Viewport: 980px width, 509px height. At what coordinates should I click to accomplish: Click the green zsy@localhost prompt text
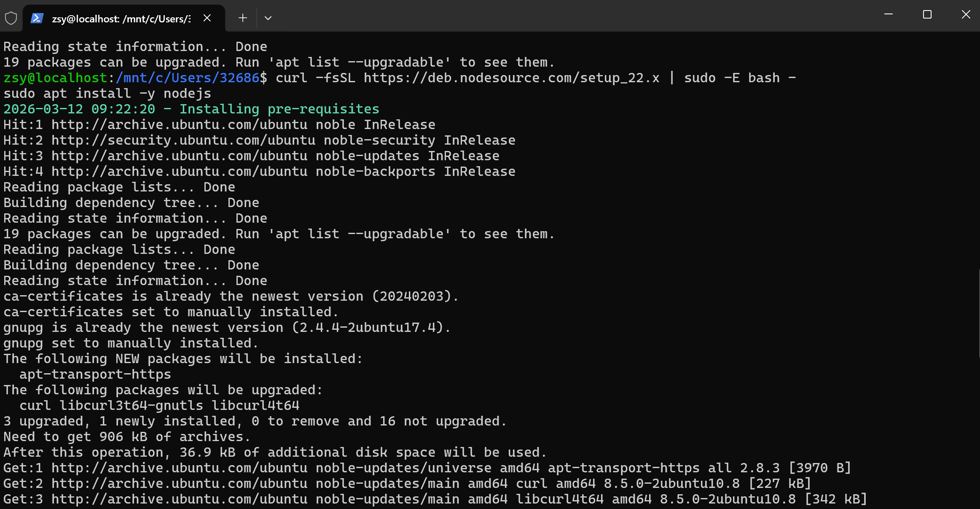coord(55,78)
